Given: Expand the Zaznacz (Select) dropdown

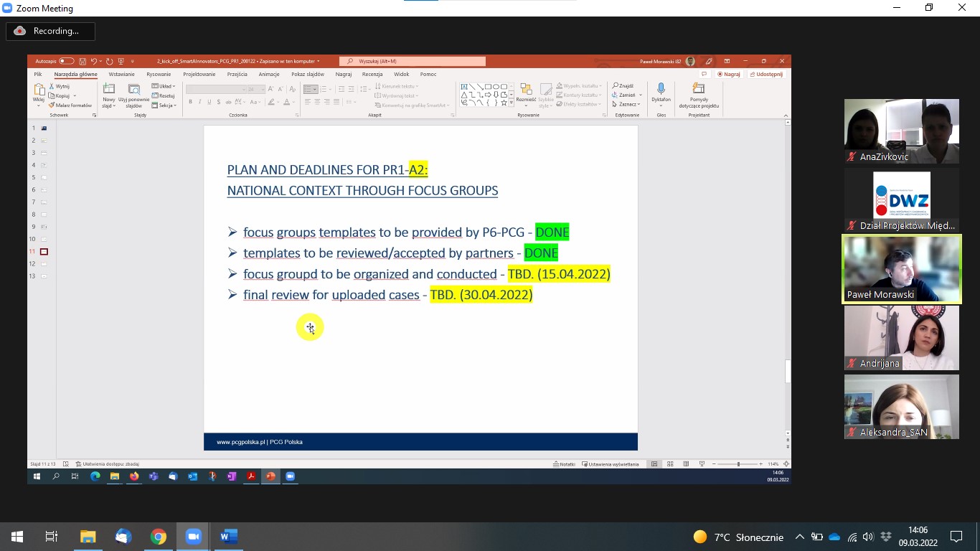Looking at the screenshot, I should coord(626,105).
